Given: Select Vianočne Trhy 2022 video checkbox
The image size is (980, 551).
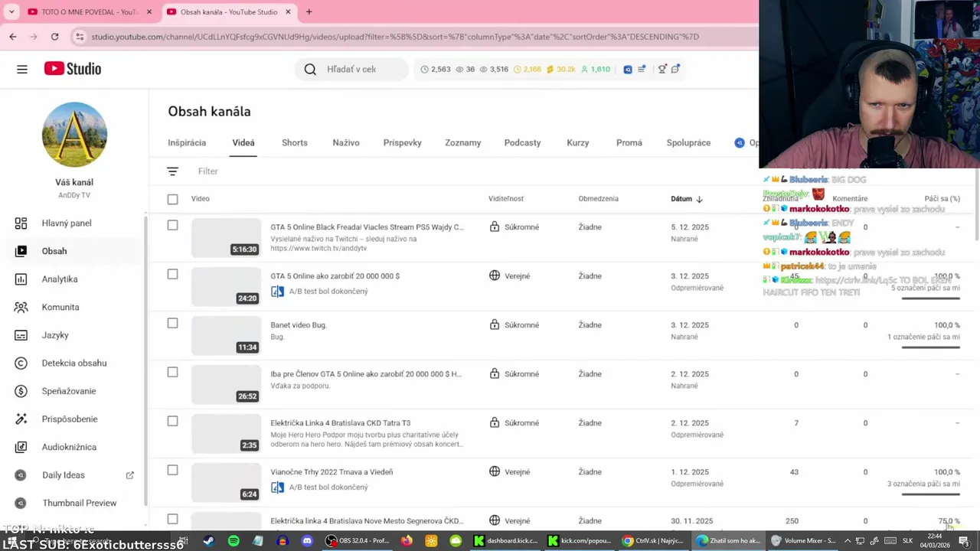Looking at the screenshot, I should tap(172, 471).
